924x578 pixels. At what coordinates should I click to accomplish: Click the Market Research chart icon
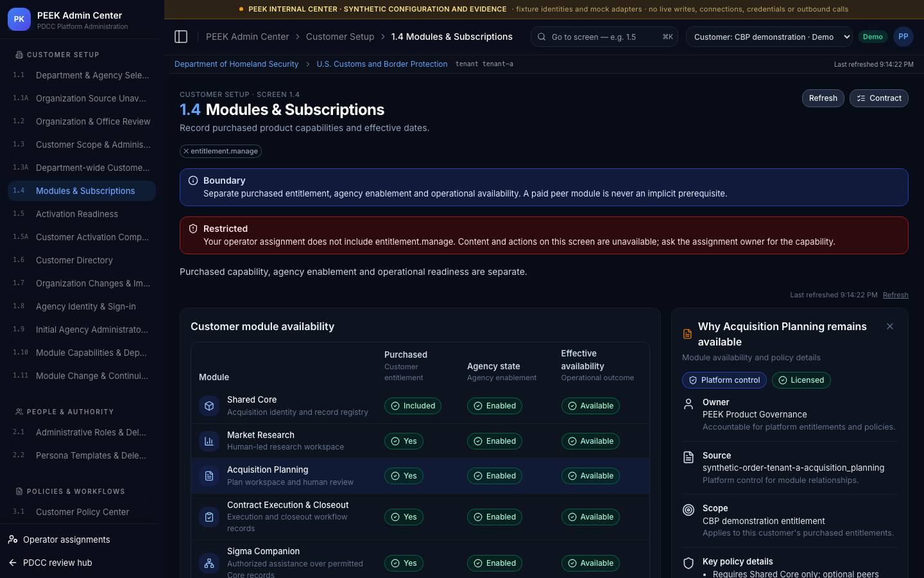pos(209,441)
